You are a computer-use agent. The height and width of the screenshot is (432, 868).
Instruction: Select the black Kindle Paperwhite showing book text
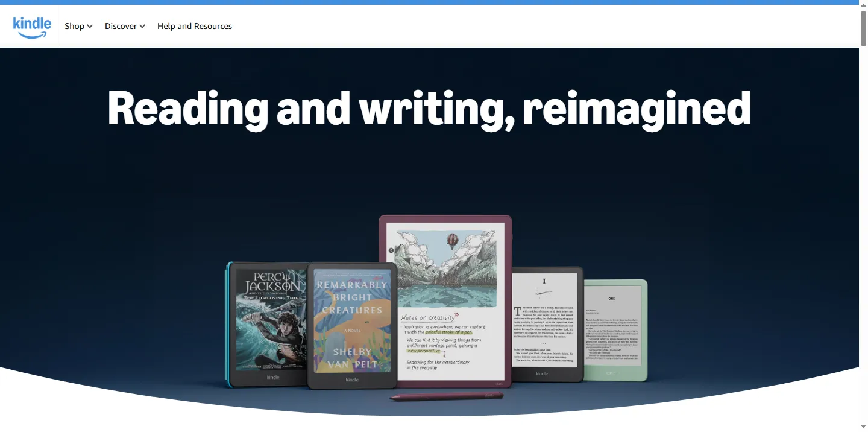coord(547,324)
